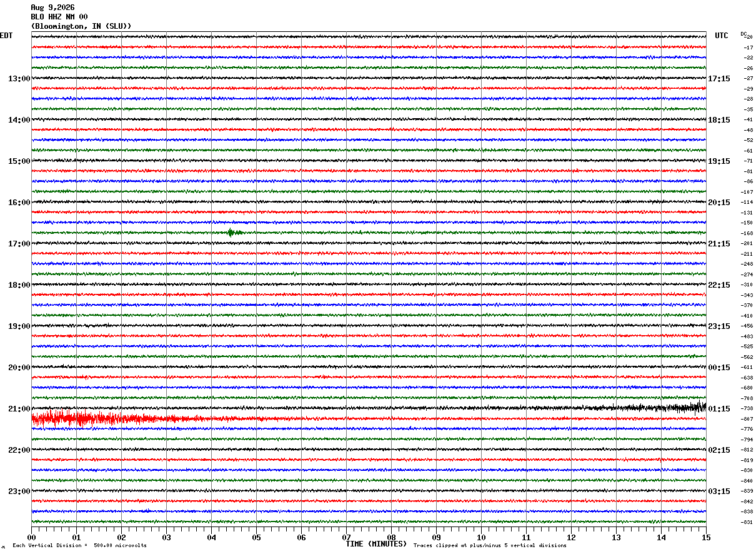The image size is (756, 554).
Task: Click the Each Vertical Division scale note
Action: pos(79,546)
